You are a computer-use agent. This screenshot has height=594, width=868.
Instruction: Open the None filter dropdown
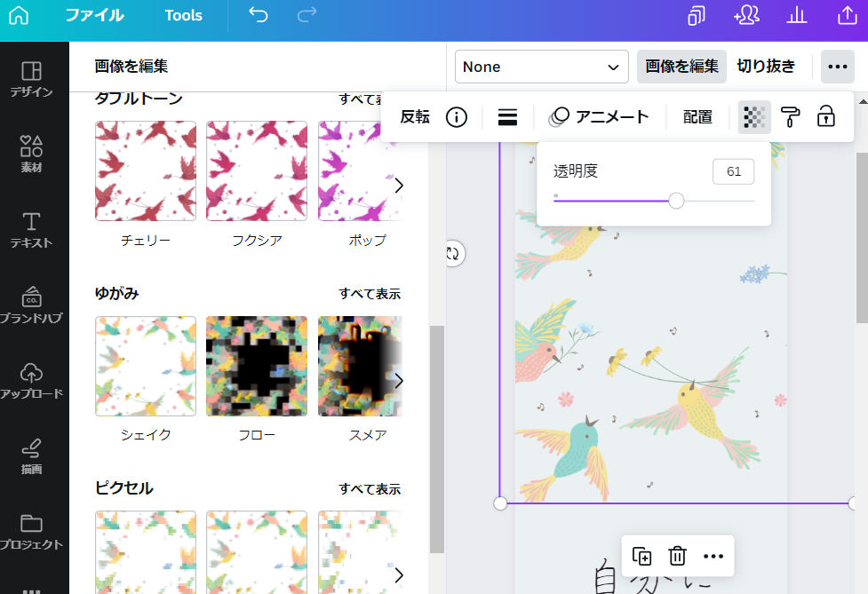(541, 67)
